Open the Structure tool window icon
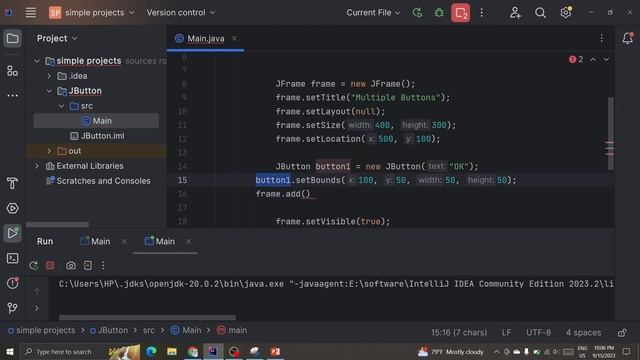 point(12,71)
